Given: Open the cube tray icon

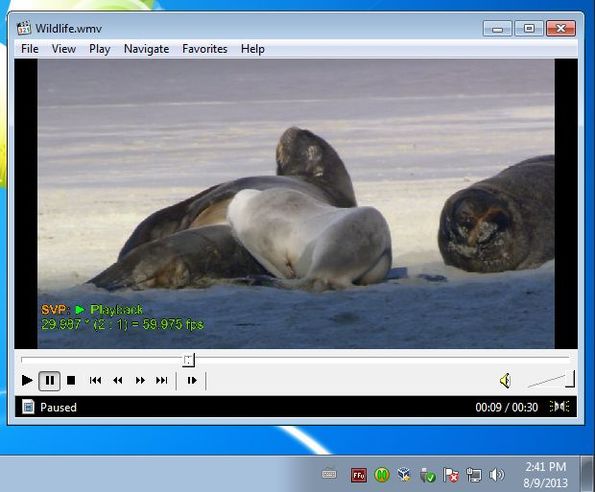Looking at the screenshot, I should 404,474.
